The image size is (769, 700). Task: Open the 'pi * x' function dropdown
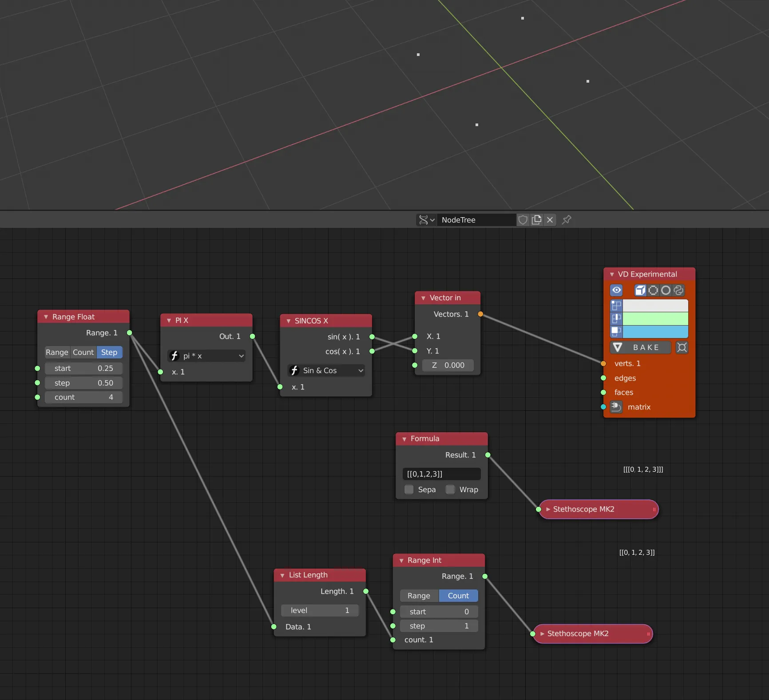(x=207, y=356)
